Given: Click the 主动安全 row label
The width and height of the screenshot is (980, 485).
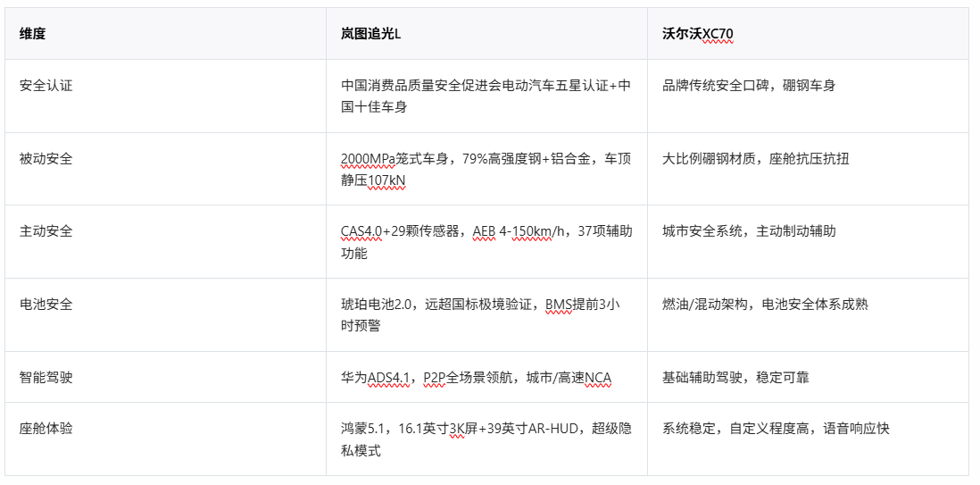Looking at the screenshot, I should point(46,231).
